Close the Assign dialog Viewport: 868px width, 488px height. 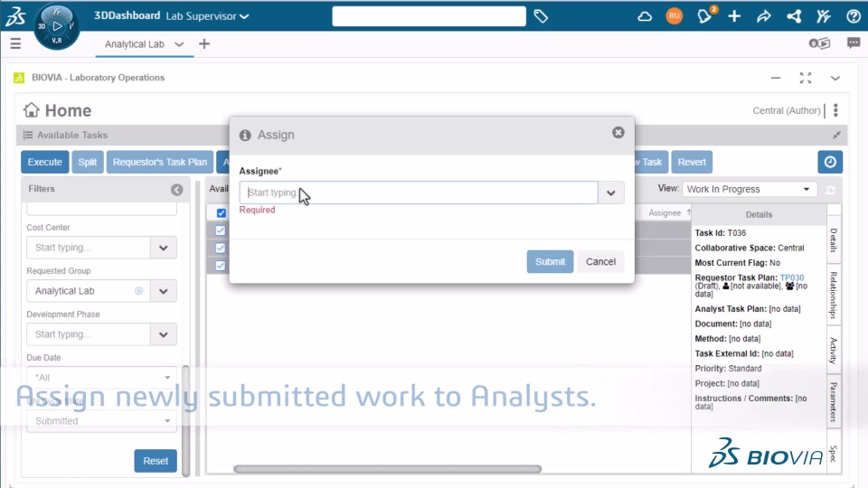click(x=618, y=133)
